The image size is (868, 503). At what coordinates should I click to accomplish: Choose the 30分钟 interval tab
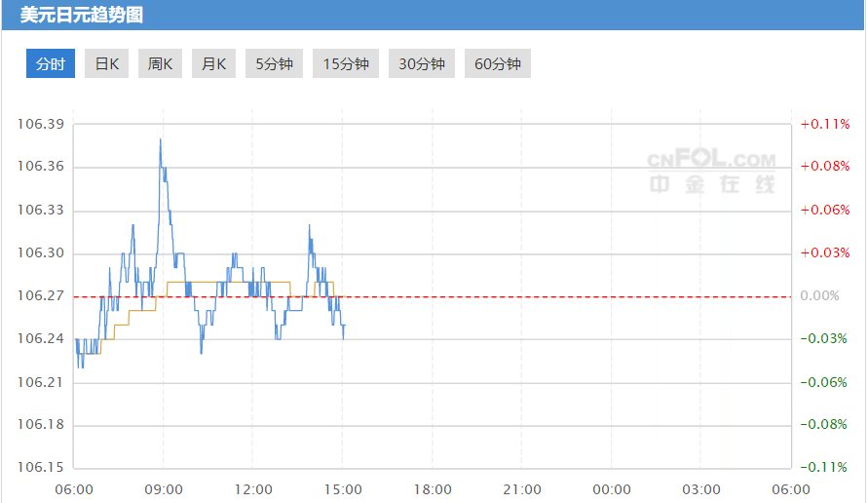tap(422, 63)
